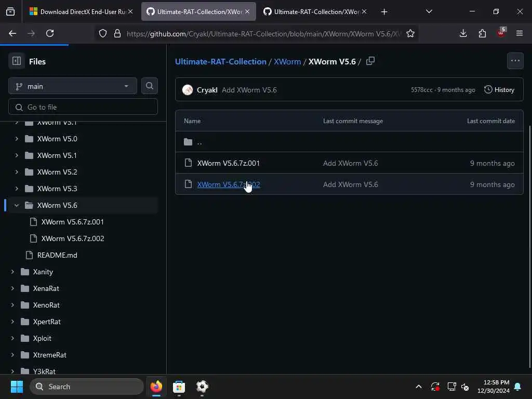
Task: Open XWorm V5.6.7z.001 in file table
Action: [229, 163]
